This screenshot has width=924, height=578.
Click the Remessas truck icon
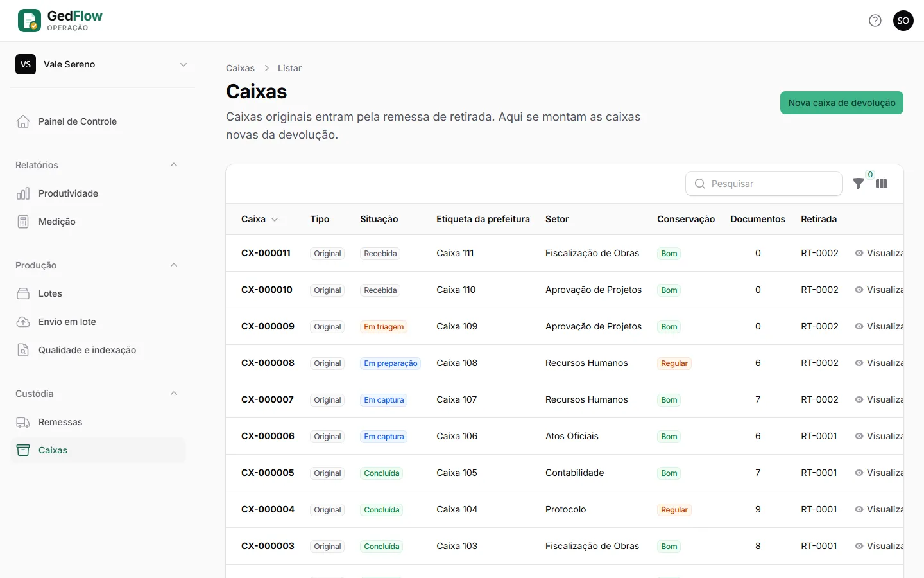(x=23, y=422)
